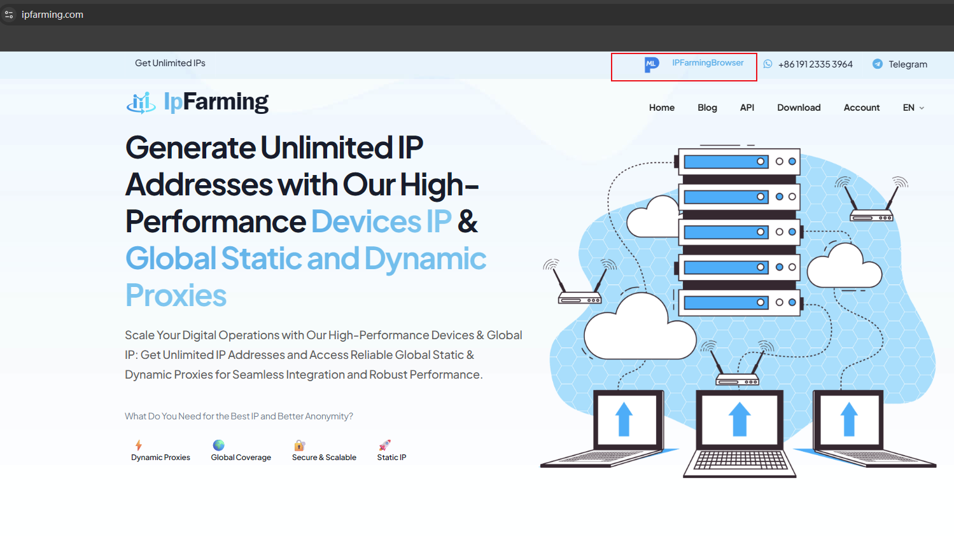
Task: Click the ipfarming.com URL in address bar
Action: (x=52, y=14)
